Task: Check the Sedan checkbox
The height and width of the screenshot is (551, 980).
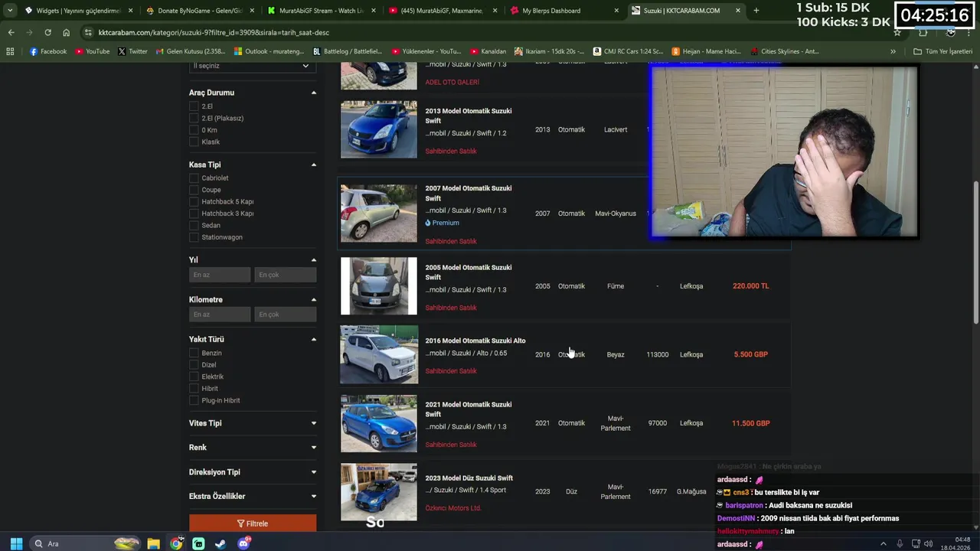Action: click(194, 225)
